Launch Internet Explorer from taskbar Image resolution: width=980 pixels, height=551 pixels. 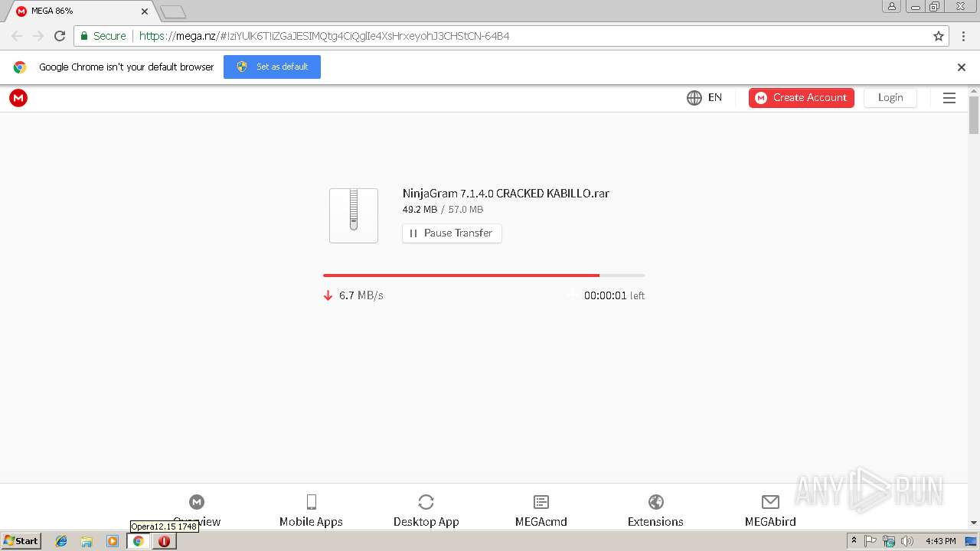[x=61, y=541]
